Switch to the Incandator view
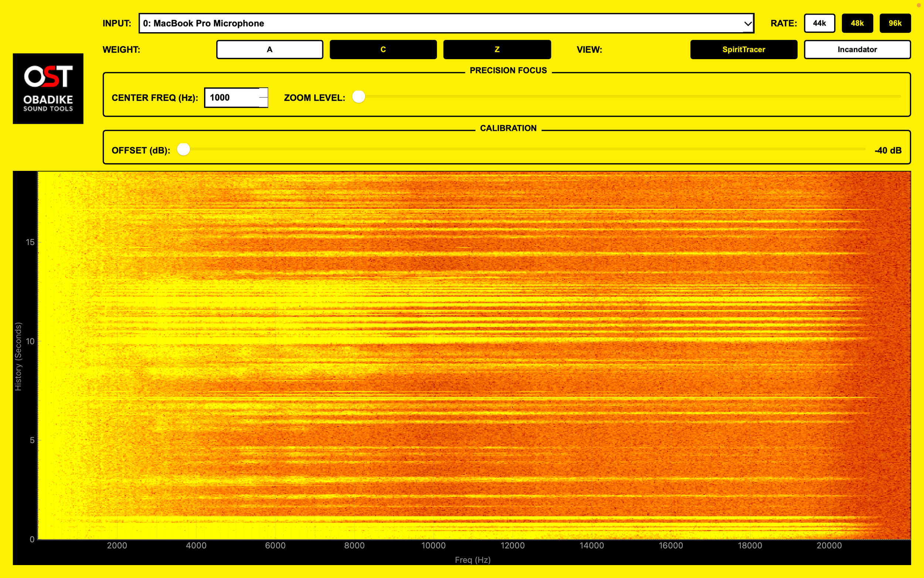 pos(857,49)
